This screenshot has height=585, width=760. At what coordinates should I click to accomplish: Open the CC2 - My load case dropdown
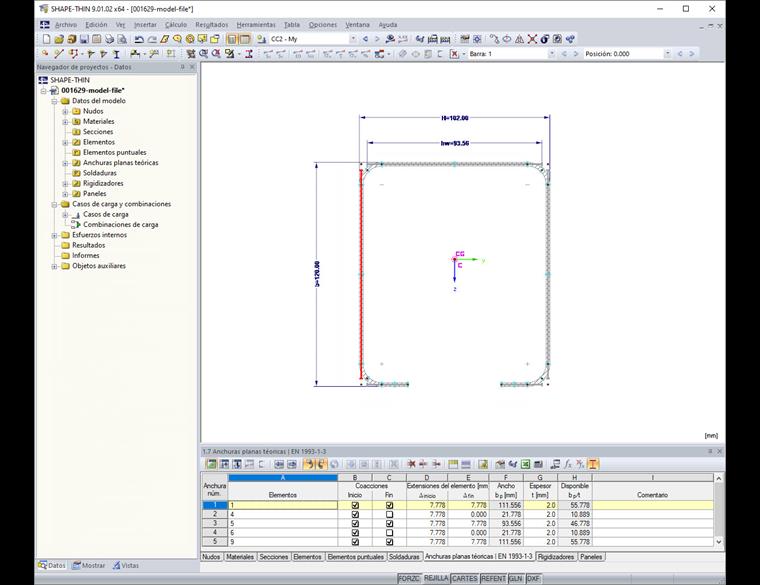353,39
